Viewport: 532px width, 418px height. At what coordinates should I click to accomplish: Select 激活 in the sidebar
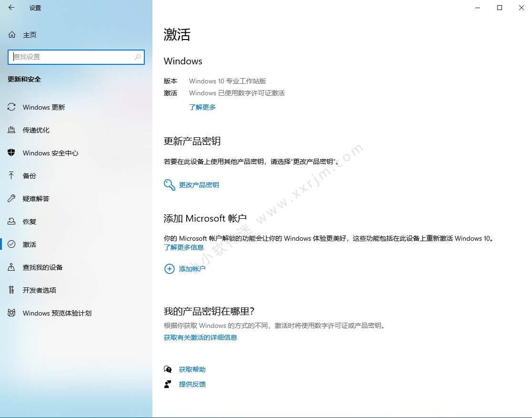29,245
